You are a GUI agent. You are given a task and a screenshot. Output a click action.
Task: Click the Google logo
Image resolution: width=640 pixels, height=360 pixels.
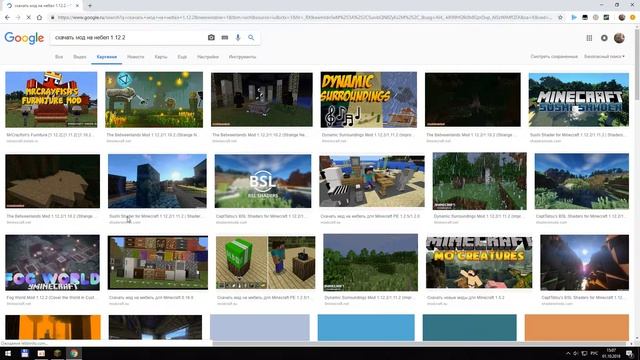click(x=24, y=38)
